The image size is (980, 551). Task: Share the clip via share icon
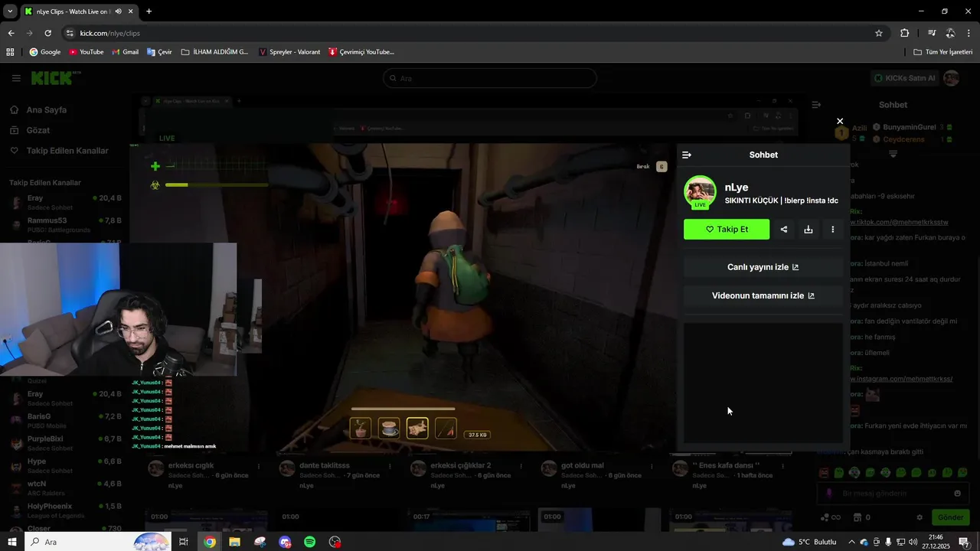784,229
